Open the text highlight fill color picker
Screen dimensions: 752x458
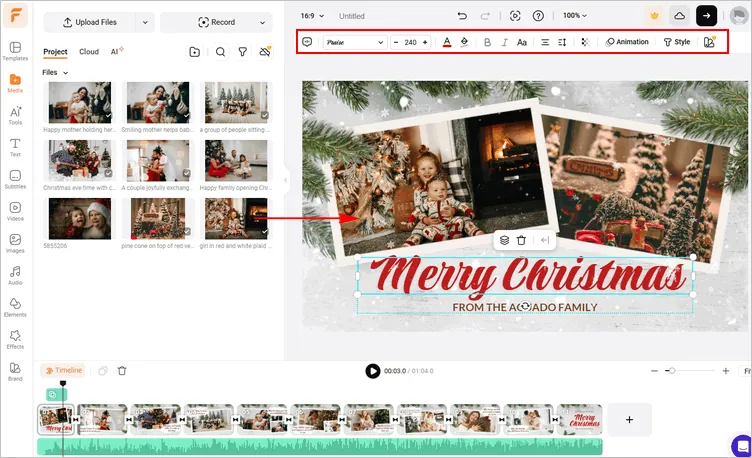464,42
